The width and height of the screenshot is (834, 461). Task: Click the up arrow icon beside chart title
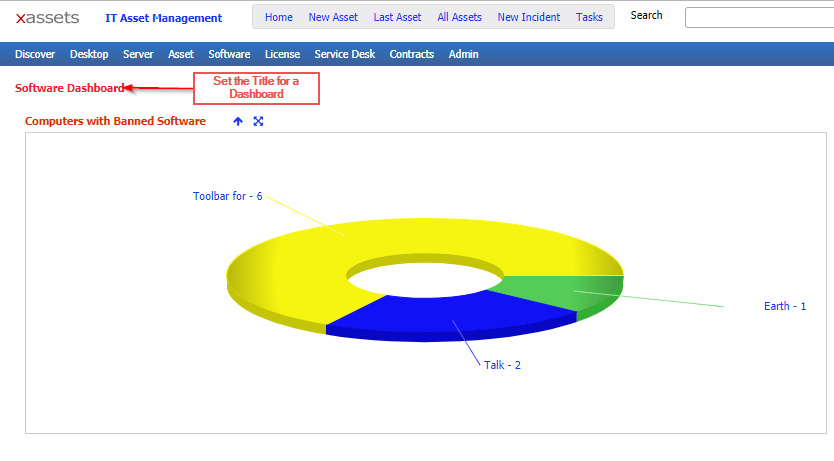[x=238, y=121]
